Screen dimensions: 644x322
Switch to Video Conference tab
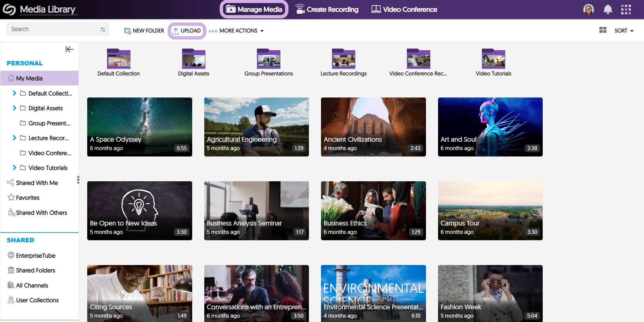(404, 9)
